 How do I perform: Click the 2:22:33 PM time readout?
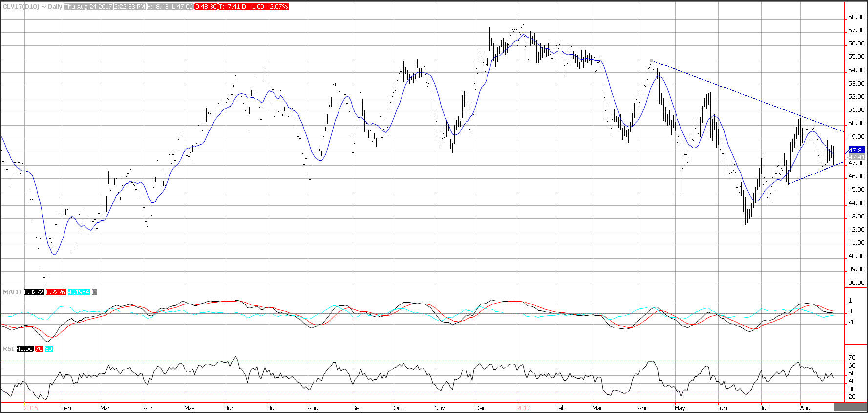coord(130,7)
